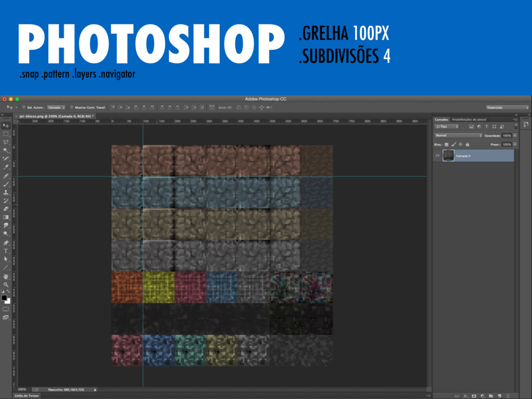The image size is (532, 399).
Task: Hide the Camada 0 layer
Action: point(437,156)
